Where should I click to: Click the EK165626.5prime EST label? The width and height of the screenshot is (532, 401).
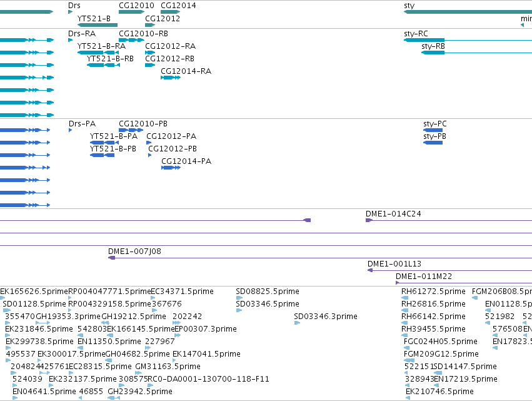pos(34,292)
